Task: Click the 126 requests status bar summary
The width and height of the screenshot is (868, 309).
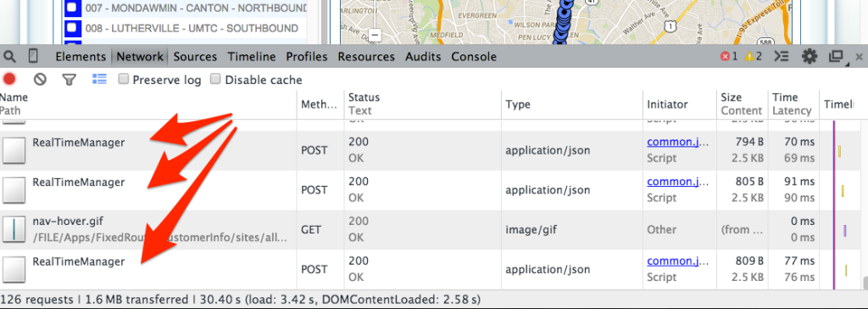Action: click(x=240, y=300)
